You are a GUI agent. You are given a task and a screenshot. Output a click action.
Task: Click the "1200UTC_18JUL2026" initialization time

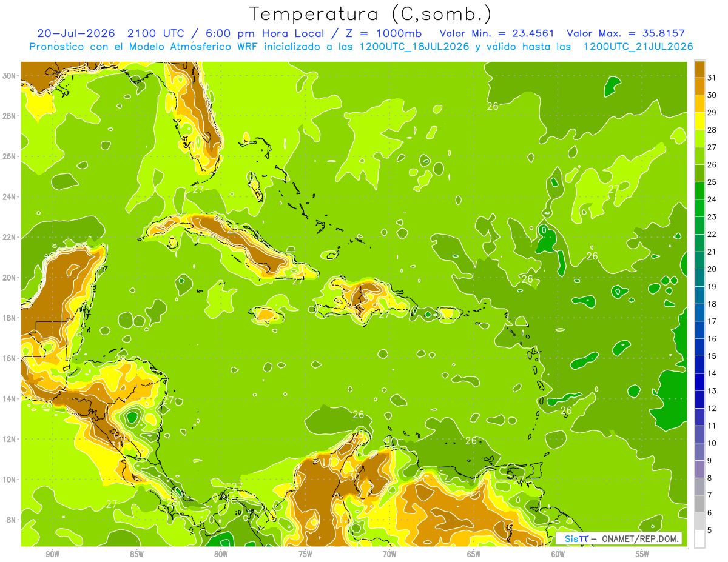414,47
